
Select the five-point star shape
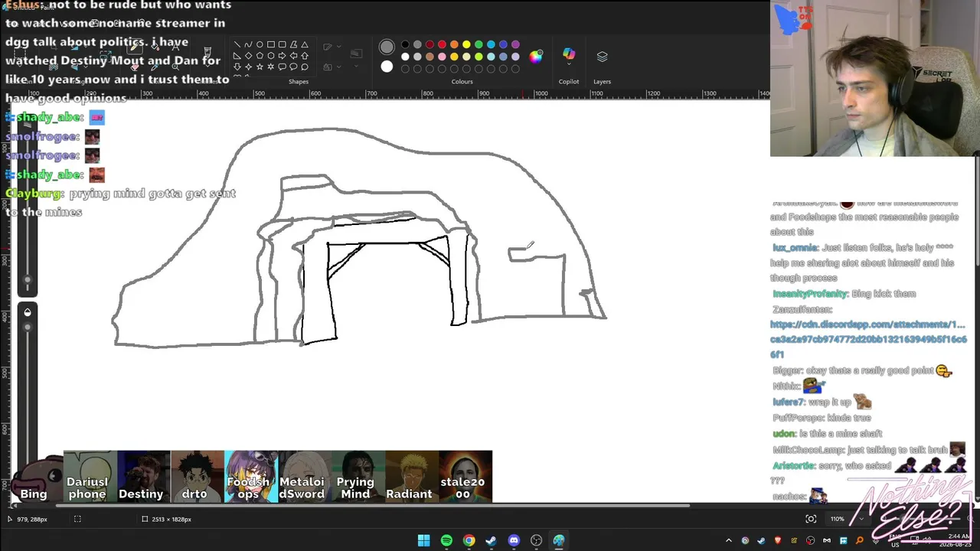[x=260, y=67]
